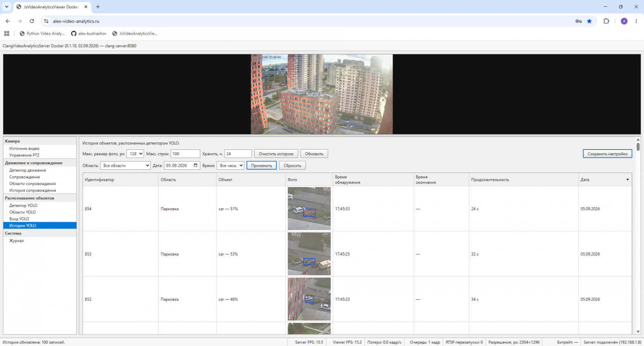Reload the current browser page

[32, 21]
